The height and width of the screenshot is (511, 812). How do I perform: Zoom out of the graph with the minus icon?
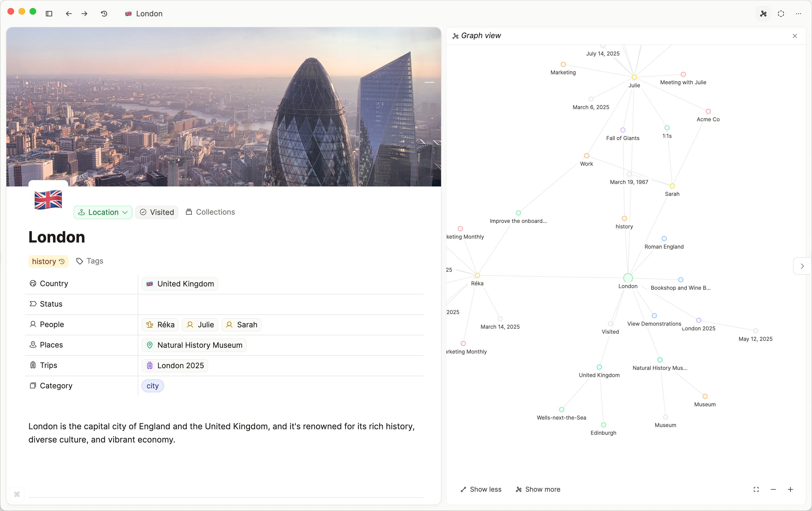click(773, 489)
